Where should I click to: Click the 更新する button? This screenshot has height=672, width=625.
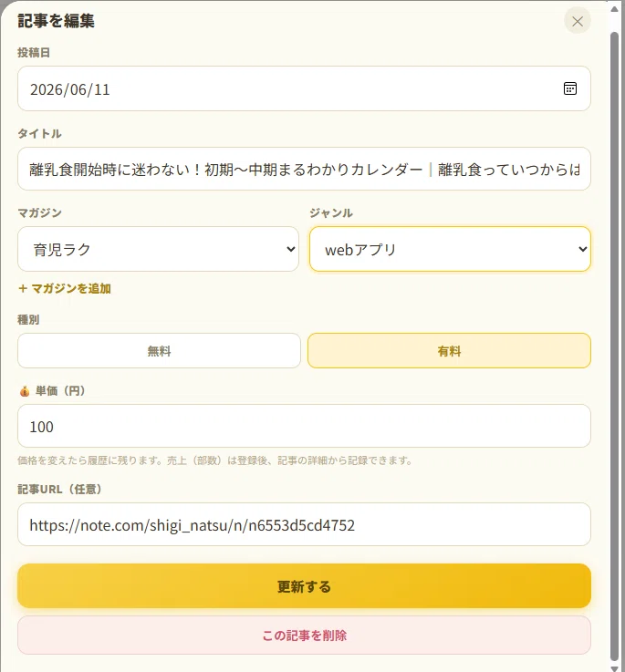(x=304, y=586)
